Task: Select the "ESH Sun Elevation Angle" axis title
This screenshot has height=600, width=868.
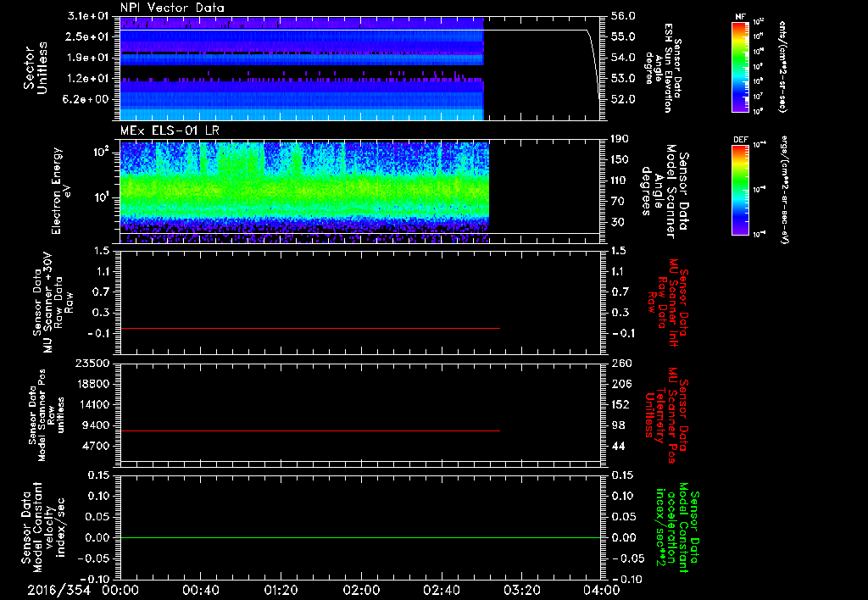Action: (663, 68)
